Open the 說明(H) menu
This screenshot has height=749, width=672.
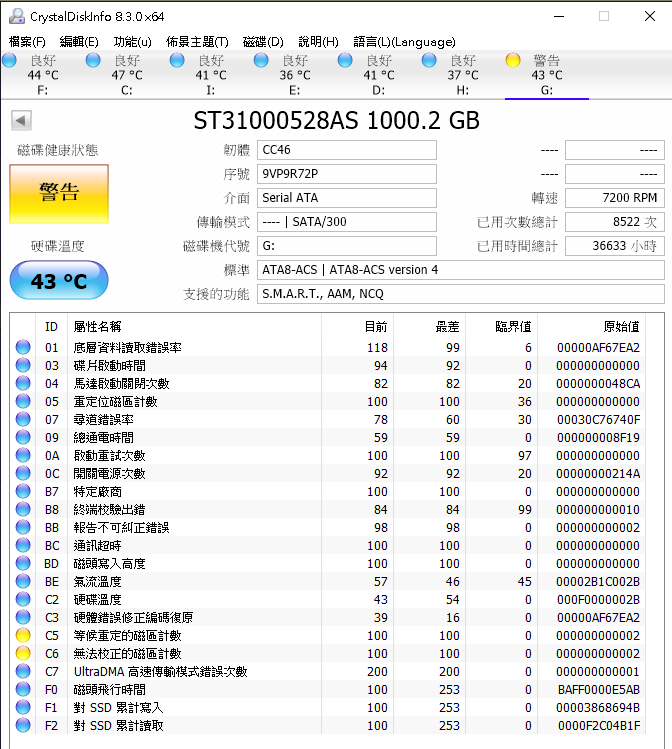click(318, 42)
